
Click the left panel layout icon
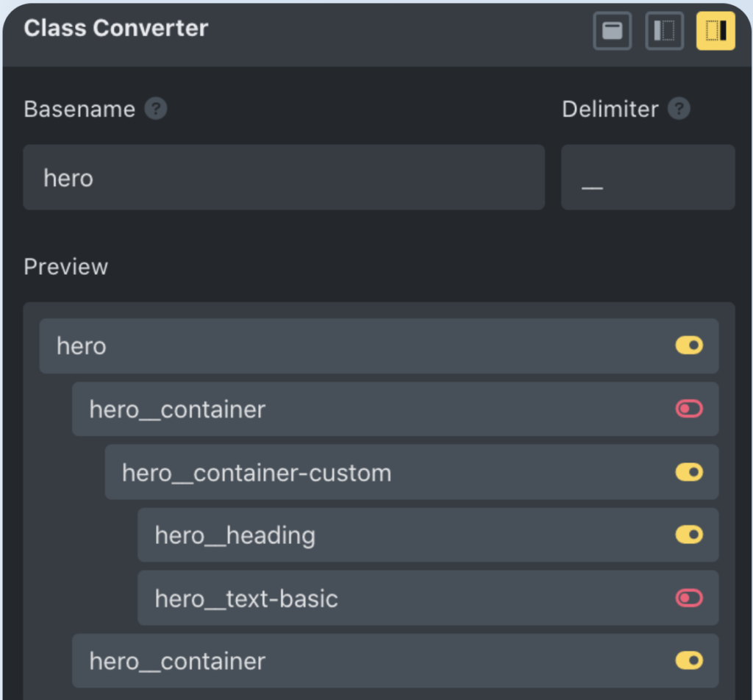tap(664, 31)
